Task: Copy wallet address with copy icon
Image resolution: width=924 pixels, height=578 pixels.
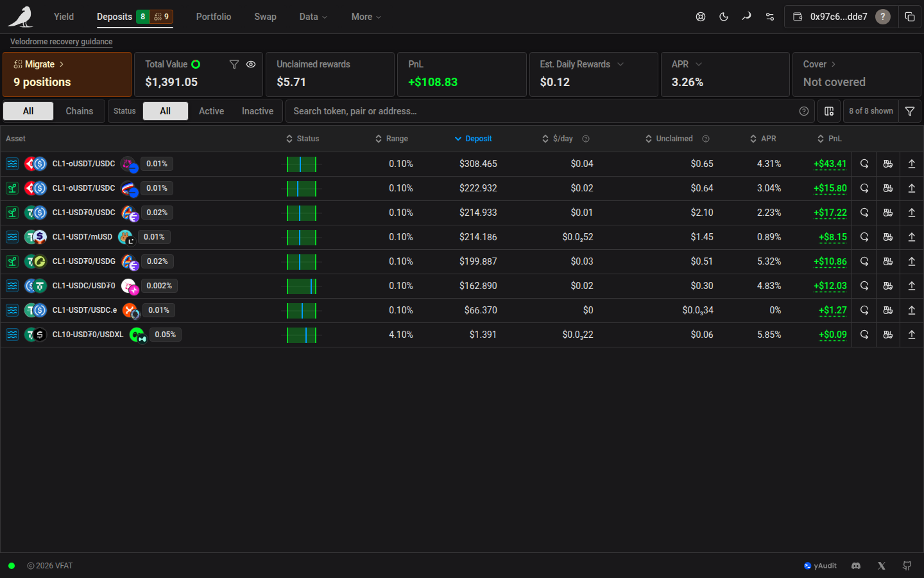Action: 910,17
